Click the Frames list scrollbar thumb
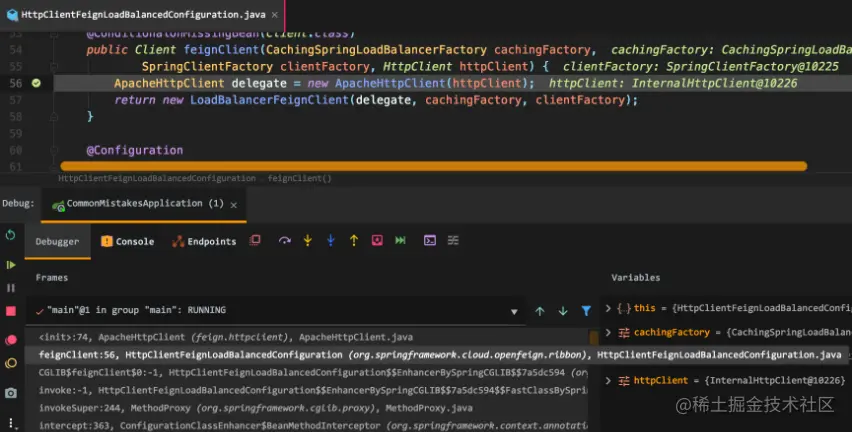 pyautogui.click(x=594, y=337)
